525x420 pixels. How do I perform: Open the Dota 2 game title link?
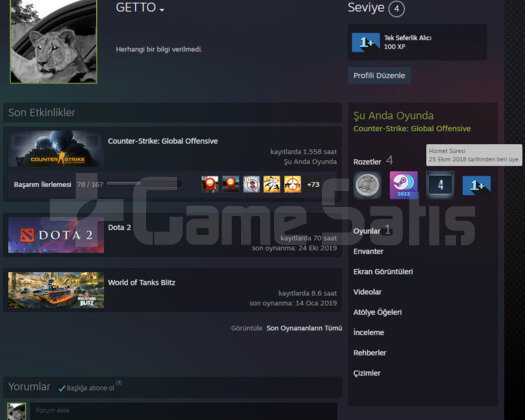(x=119, y=227)
